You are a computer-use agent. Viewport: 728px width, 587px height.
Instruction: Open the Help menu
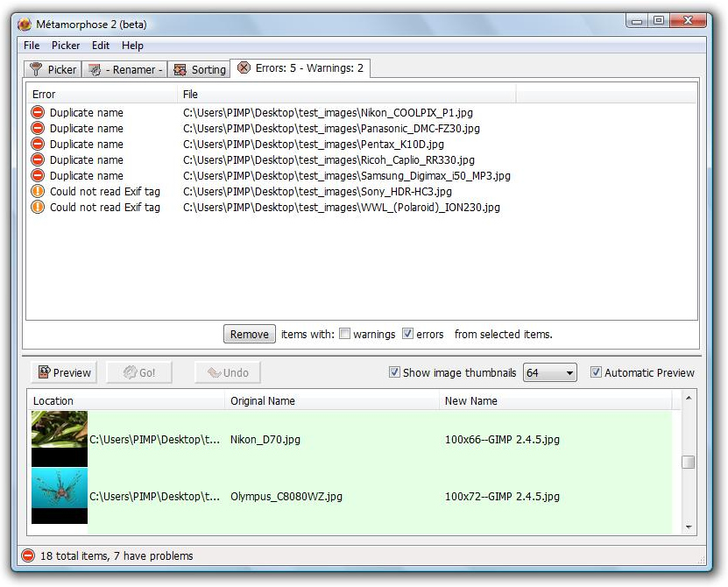coord(132,46)
